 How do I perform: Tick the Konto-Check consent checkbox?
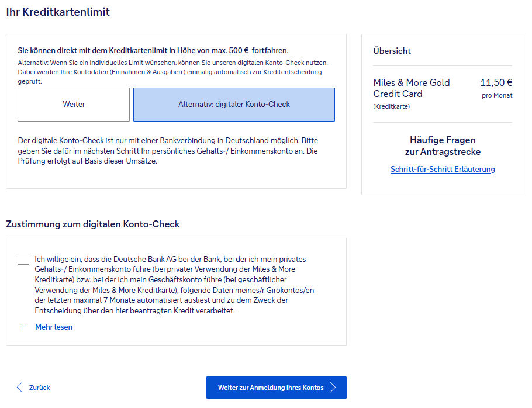point(23,259)
